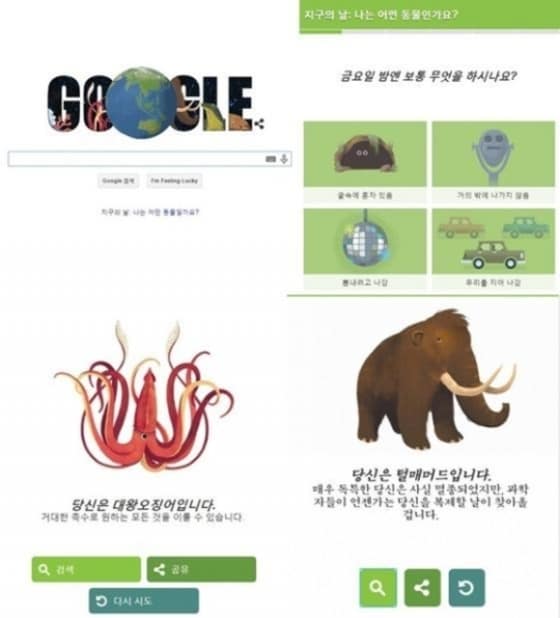Click the square retry arrow icon under mammoth
Image resolution: width=560 pixels, height=618 pixels.
pos(467,588)
